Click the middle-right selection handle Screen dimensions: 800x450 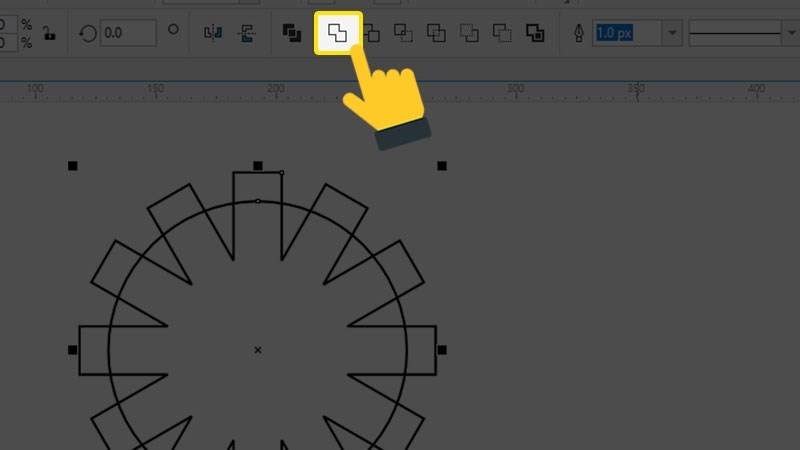(x=442, y=350)
